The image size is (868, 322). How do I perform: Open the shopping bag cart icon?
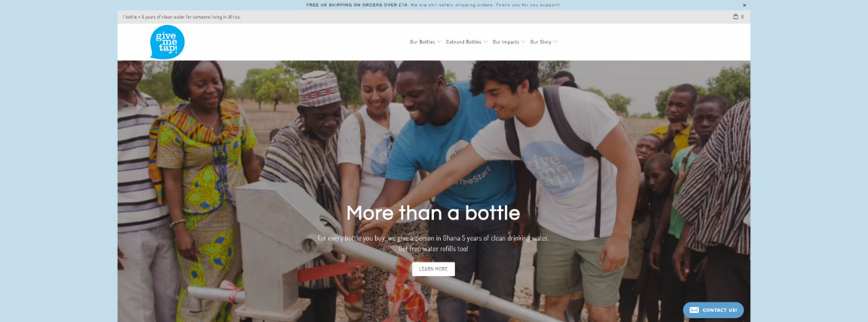736,17
